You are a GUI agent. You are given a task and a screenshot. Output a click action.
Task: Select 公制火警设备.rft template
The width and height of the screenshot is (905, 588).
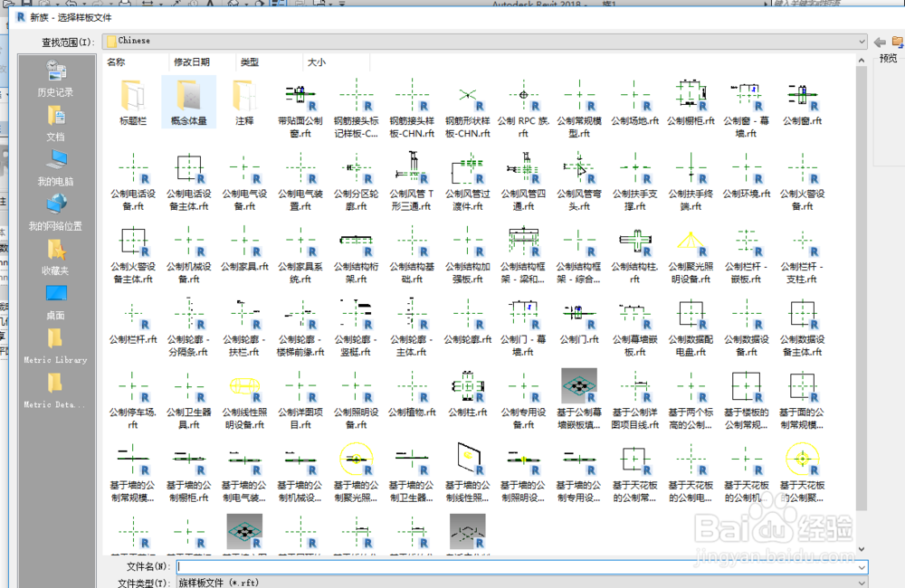tap(802, 181)
